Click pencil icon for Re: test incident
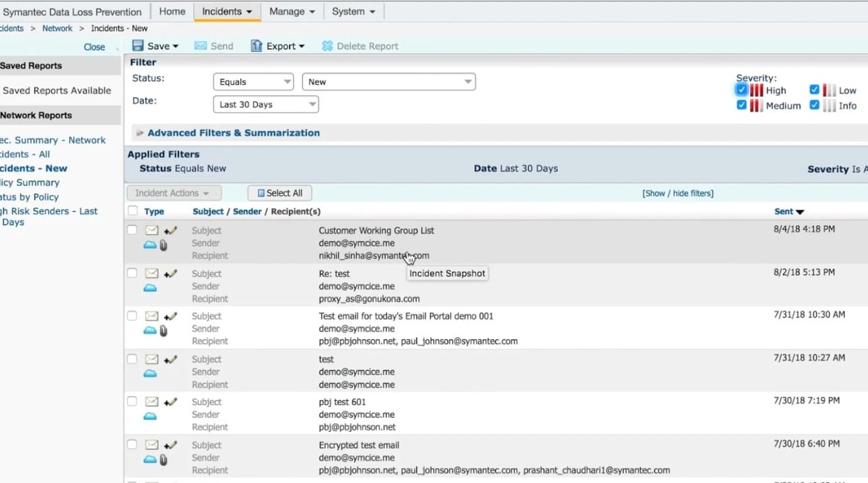 coord(171,274)
